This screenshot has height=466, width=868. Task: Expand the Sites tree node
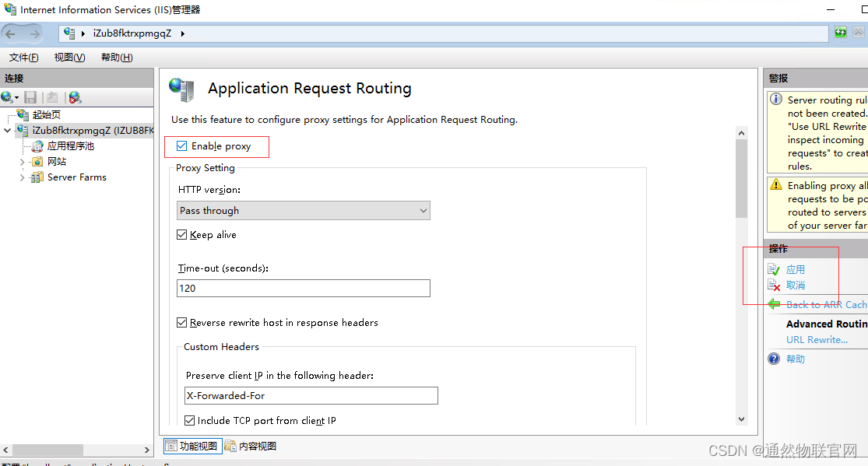(x=22, y=162)
